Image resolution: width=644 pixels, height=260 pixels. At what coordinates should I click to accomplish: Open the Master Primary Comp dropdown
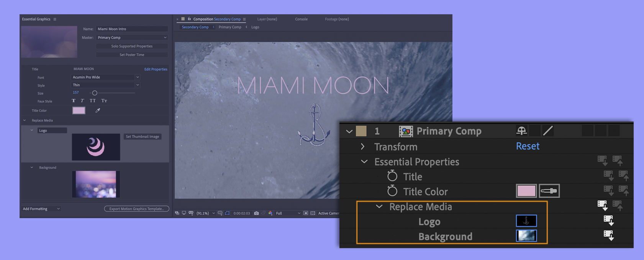click(132, 38)
